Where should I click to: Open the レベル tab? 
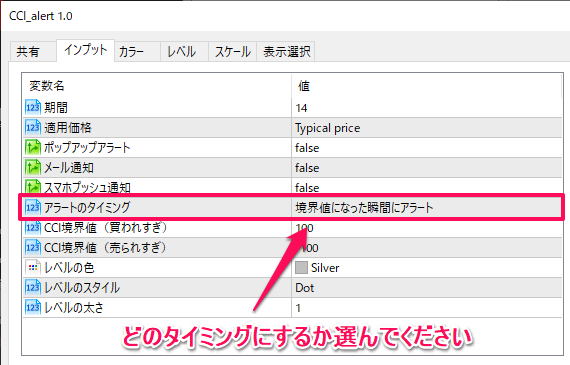(x=184, y=52)
